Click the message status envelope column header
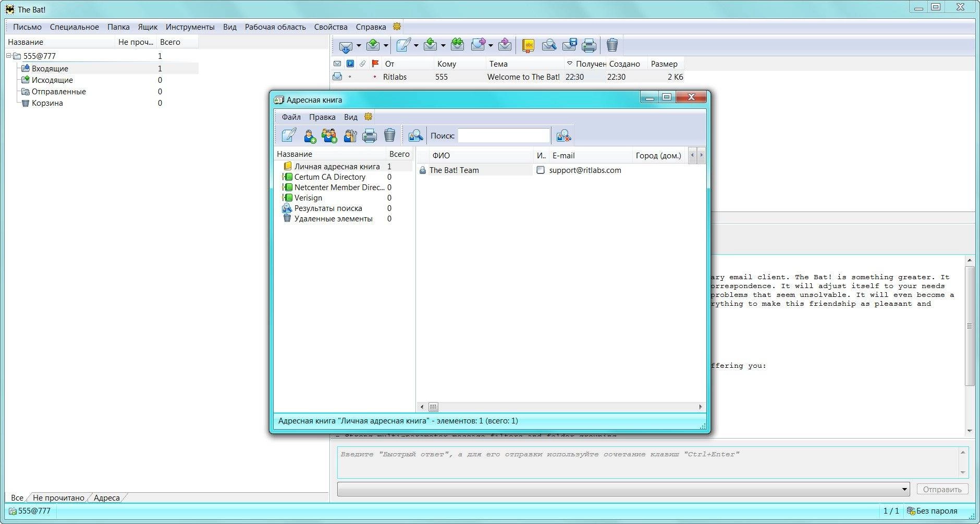Screen dimensions: 980x524 click(337, 64)
